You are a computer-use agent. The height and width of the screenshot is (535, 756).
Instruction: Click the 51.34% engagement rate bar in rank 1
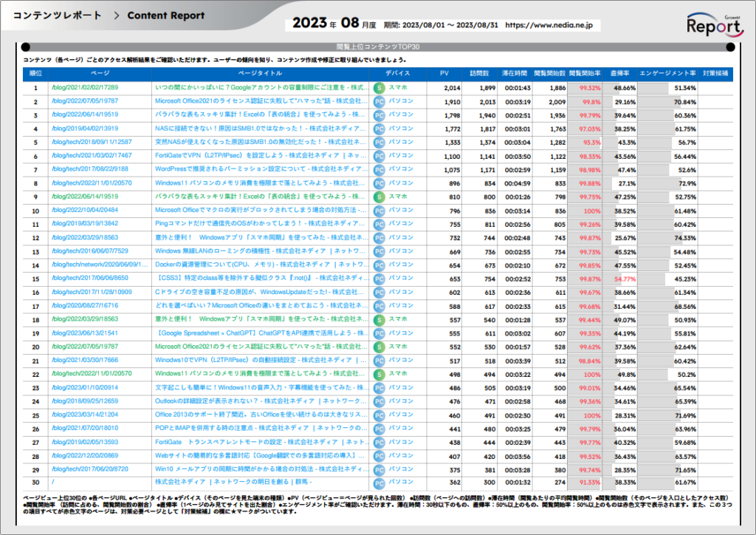pos(667,88)
